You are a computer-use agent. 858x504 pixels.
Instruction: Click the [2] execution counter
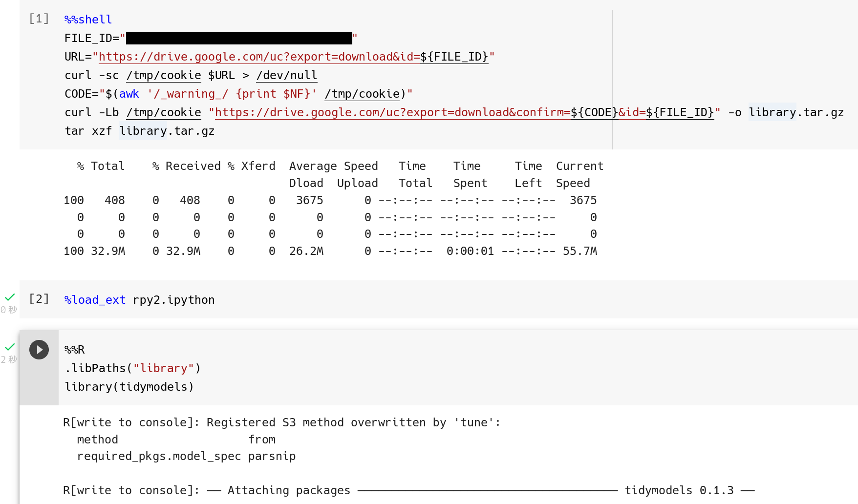point(39,299)
